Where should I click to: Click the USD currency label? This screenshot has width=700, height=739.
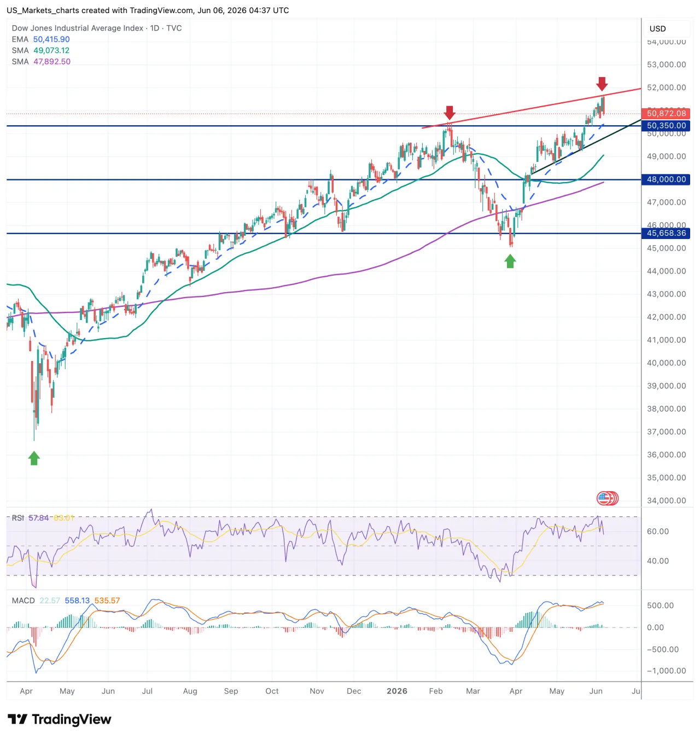pyautogui.click(x=658, y=29)
